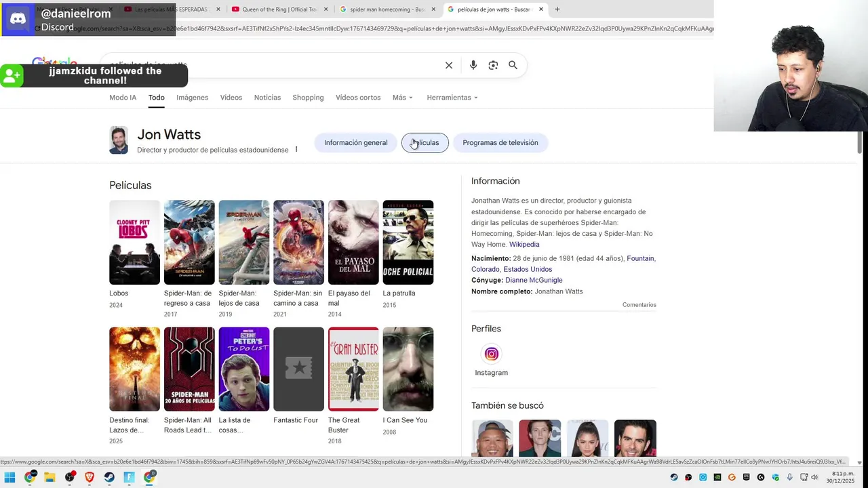
Task: Open the Windows Start menu
Action: tap(9, 477)
